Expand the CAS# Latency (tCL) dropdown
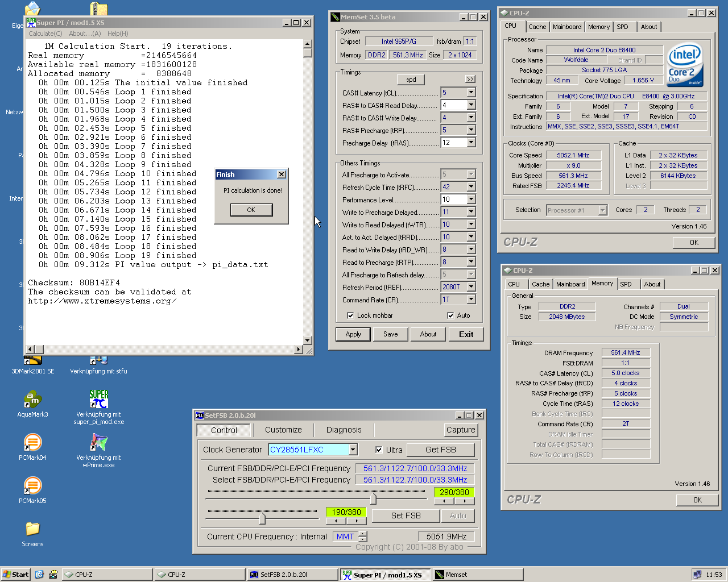The height and width of the screenshot is (582, 728). click(x=471, y=93)
